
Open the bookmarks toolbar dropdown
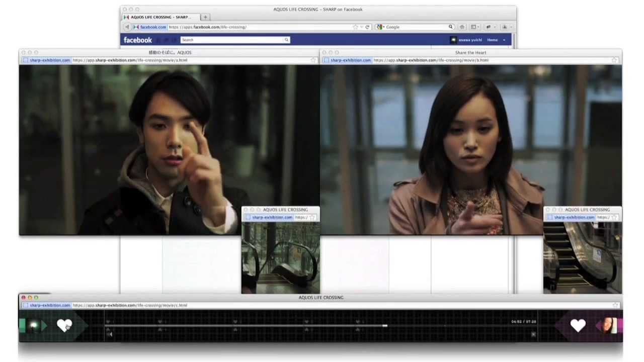474,27
